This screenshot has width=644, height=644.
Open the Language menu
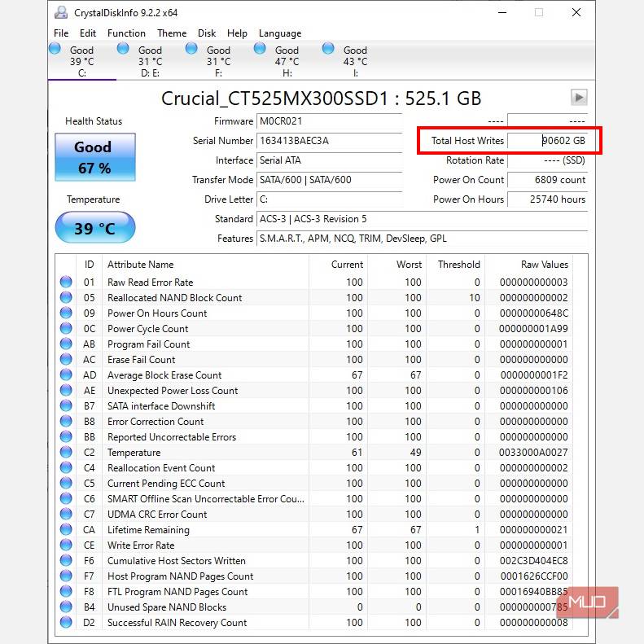[280, 33]
